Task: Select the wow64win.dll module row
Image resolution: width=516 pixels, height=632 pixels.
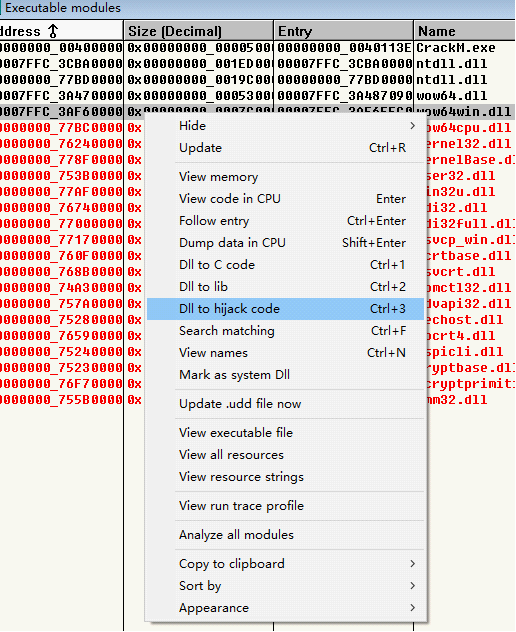Action: (x=257, y=112)
